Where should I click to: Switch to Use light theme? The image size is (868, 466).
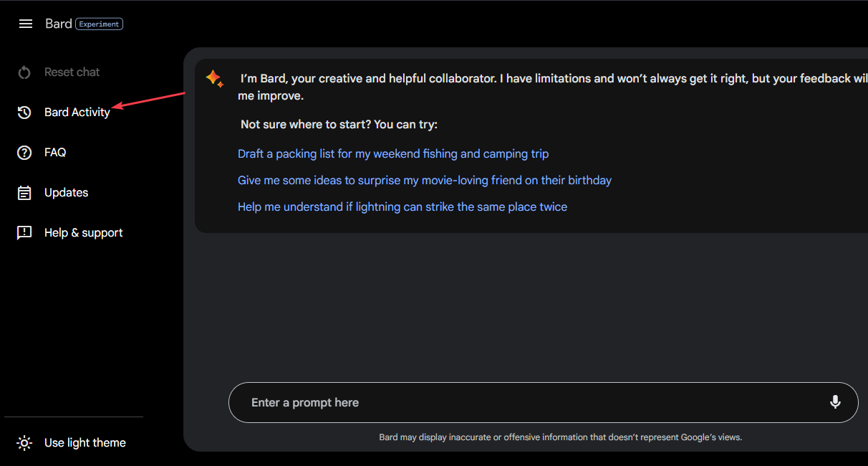pos(85,443)
